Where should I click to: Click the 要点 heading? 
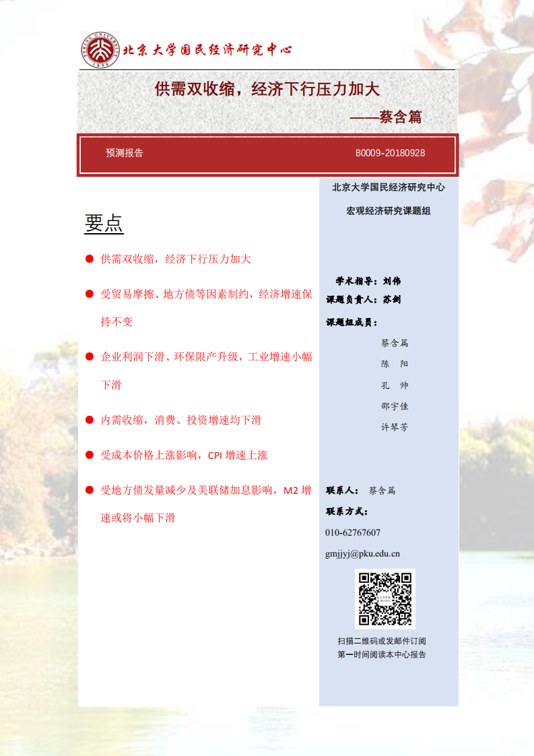point(104,224)
